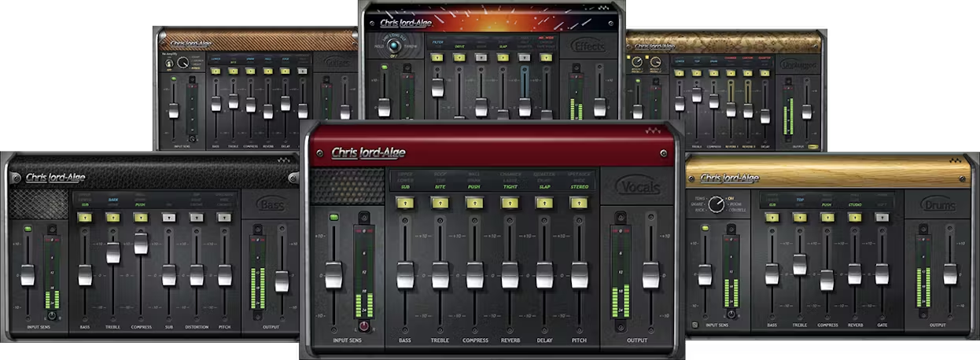Click the Chris Lord-Alge title on Bass
Viewport: 980px width, 360px height.
55,178
